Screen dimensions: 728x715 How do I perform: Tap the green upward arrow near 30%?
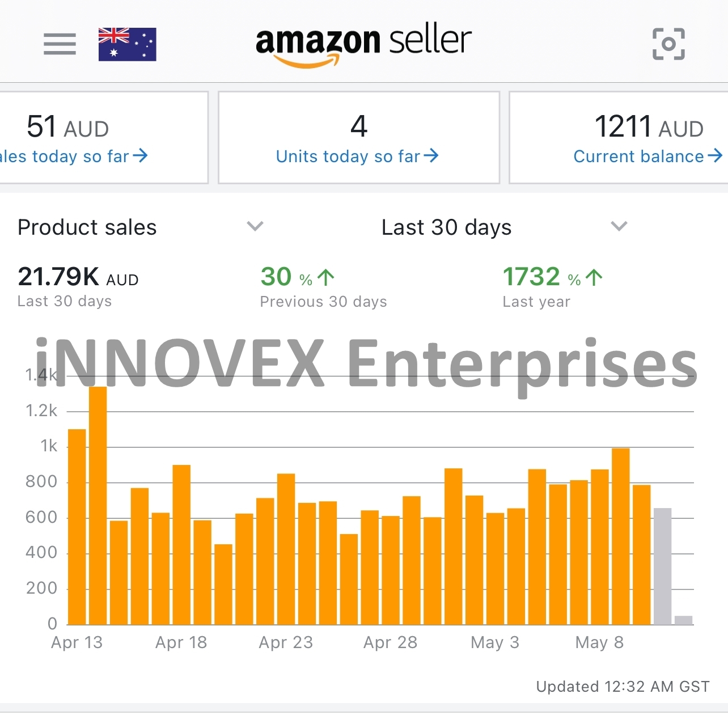click(x=324, y=276)
